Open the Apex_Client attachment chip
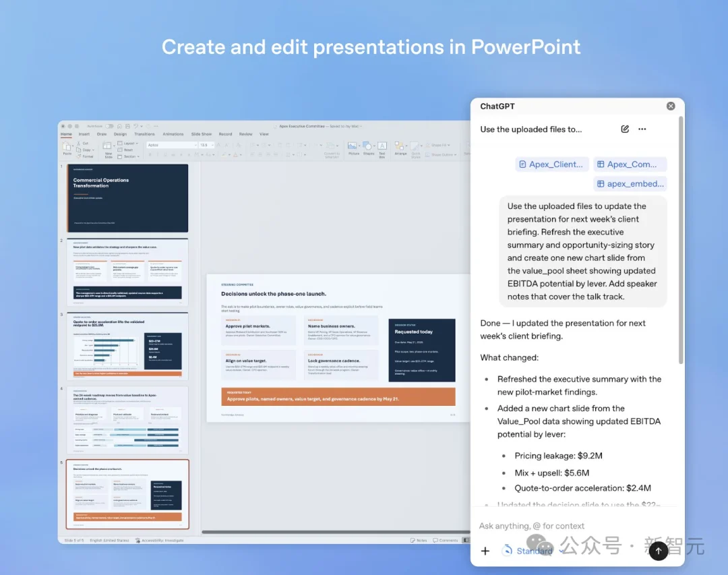The image size is (728, 575). click(551, 164)
